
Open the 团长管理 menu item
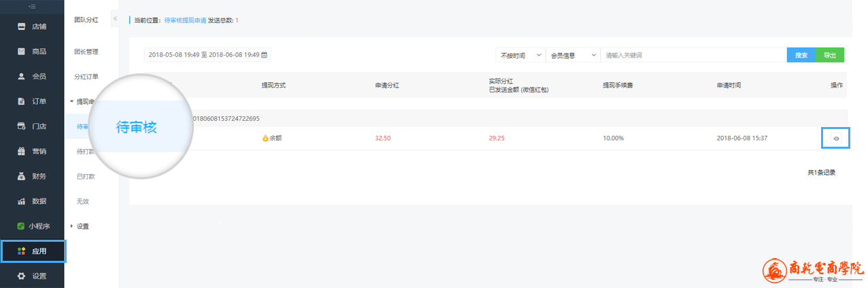pyautogui.click(x=86, y=52)
